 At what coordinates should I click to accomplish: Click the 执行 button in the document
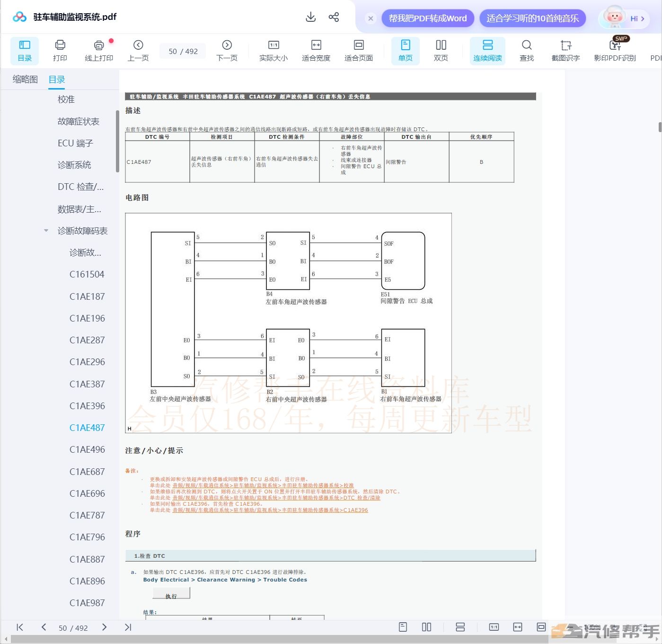pos(171,593)
